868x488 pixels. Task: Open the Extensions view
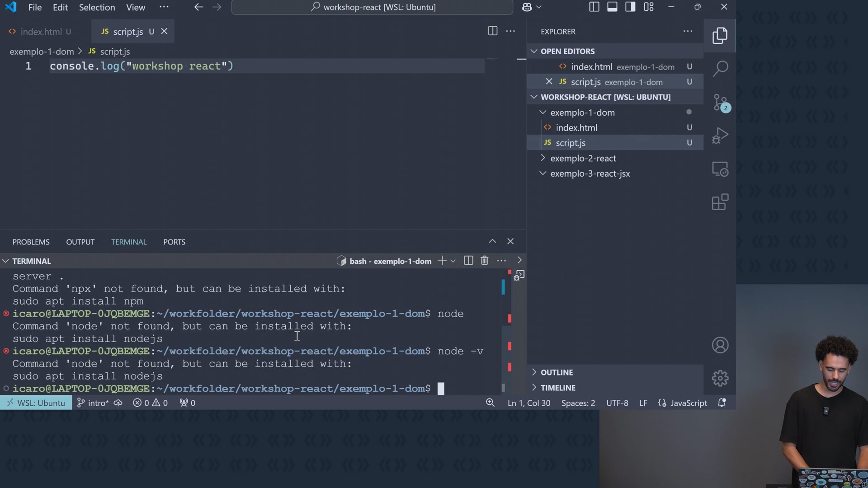coord(720,202)
